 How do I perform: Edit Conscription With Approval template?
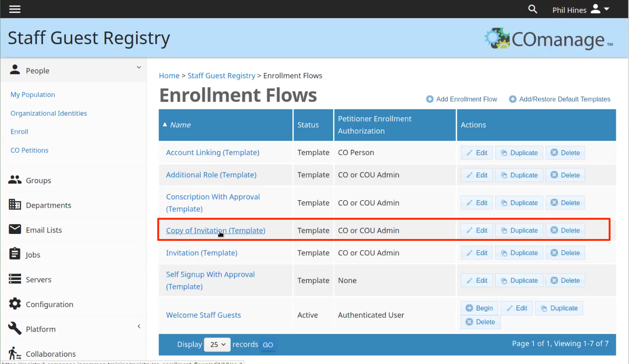click(x=477, y=203)
